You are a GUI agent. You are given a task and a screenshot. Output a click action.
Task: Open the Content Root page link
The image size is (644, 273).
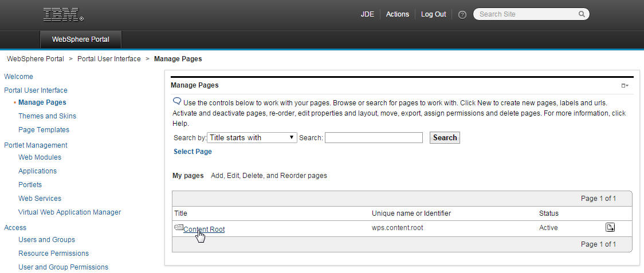[x=204, y=229]
